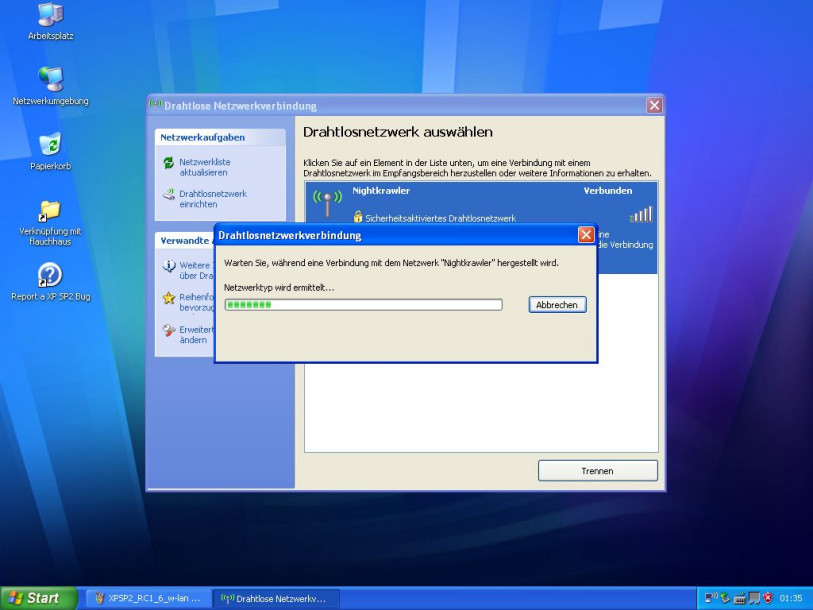Open the Start menu
Viewport: 813px width, 610px height.
click(36, 598)
